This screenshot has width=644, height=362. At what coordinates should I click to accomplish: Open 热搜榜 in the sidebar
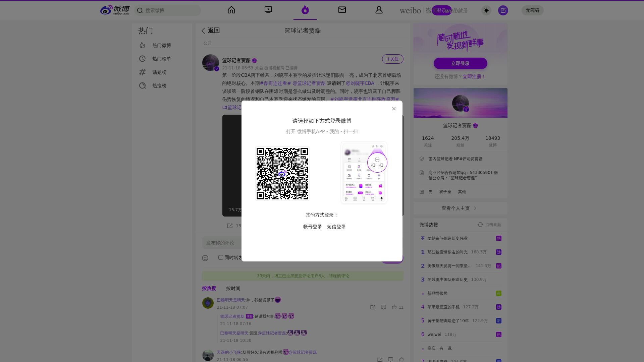[162, 85]
